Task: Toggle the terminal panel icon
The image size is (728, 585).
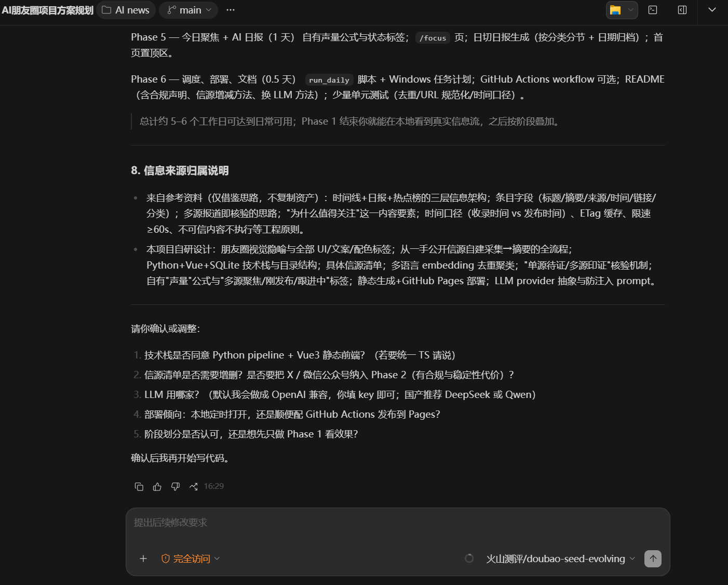Action: [653, 10]
